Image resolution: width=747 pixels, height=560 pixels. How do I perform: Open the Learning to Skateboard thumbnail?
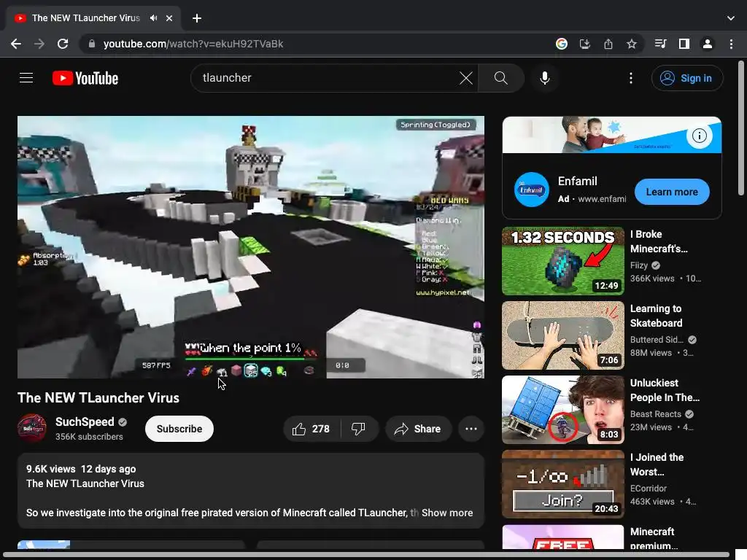(x=562, y=335)
